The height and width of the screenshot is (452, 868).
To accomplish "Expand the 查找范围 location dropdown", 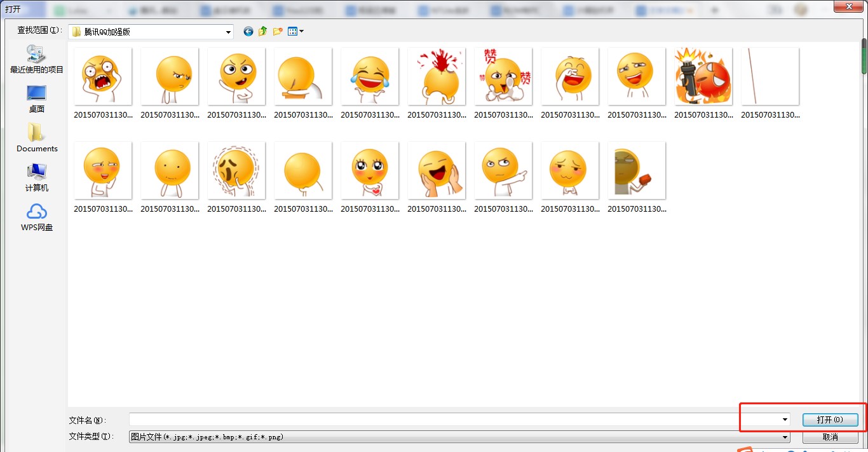I will [227, 31].
